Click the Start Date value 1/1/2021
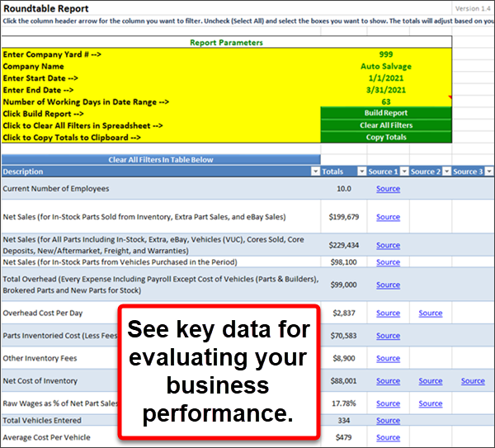 point(386,78)
